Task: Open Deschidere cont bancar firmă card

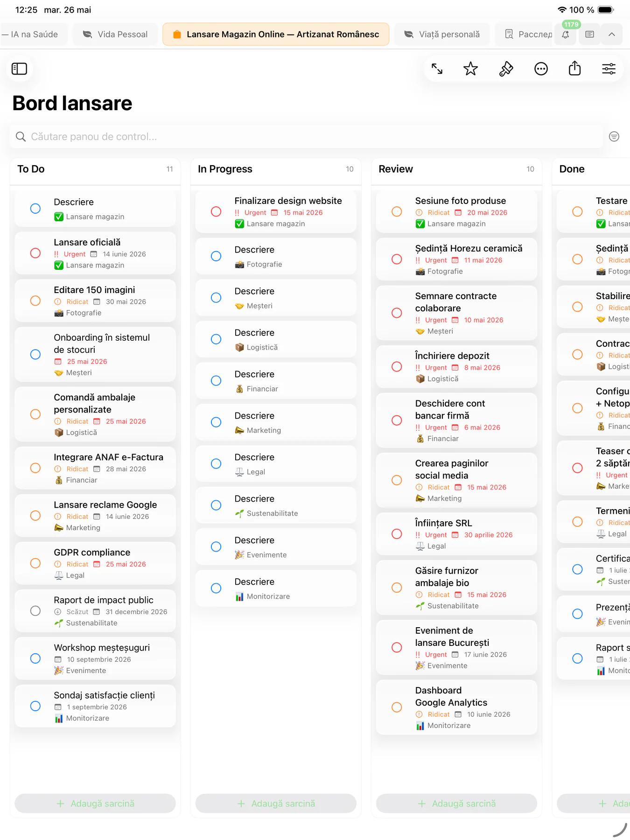Action: pyautogui.click(x=456, y=420)
